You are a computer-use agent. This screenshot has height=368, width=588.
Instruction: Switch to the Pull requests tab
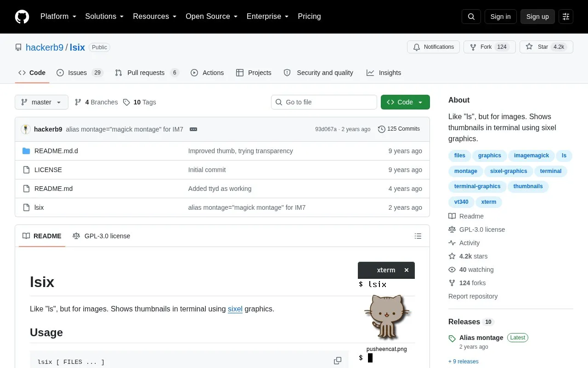pos(147,73)
